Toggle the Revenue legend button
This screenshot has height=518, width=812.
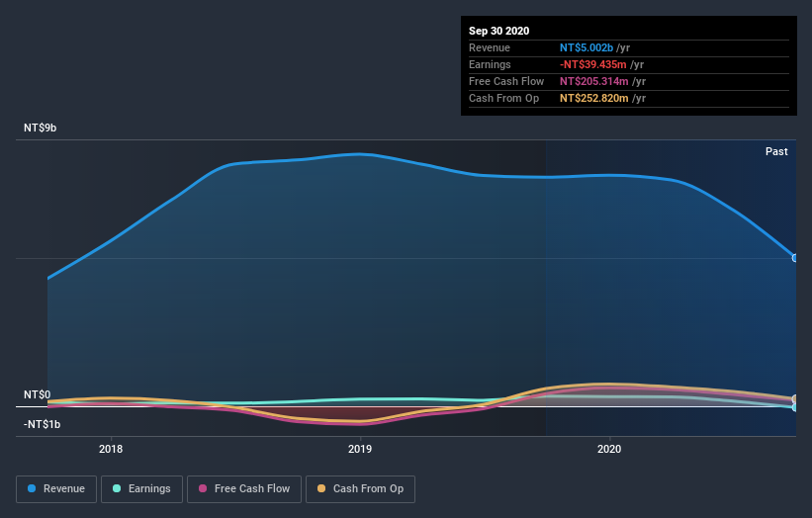click(56, 489)
